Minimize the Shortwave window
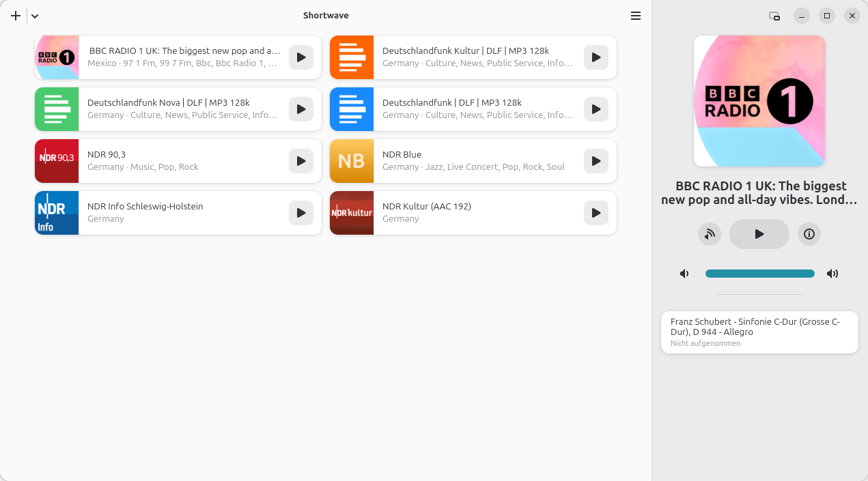This screenshot has height=481, width=868. [x=802, y=16]
